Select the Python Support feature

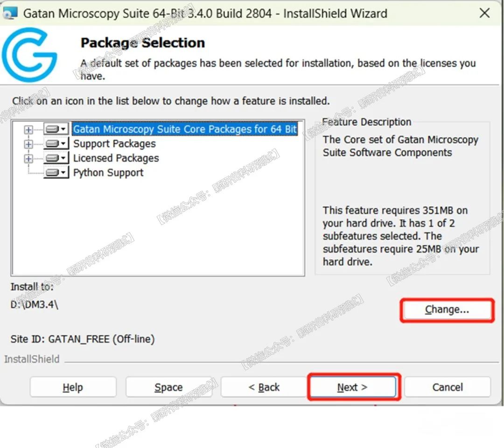pyautogui.click(x=108, y=172)
